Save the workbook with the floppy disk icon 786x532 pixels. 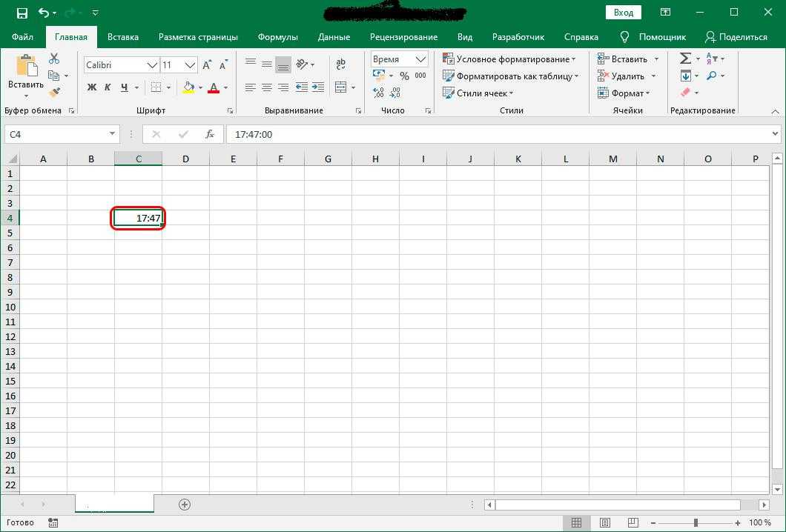(x=22, y=13)
